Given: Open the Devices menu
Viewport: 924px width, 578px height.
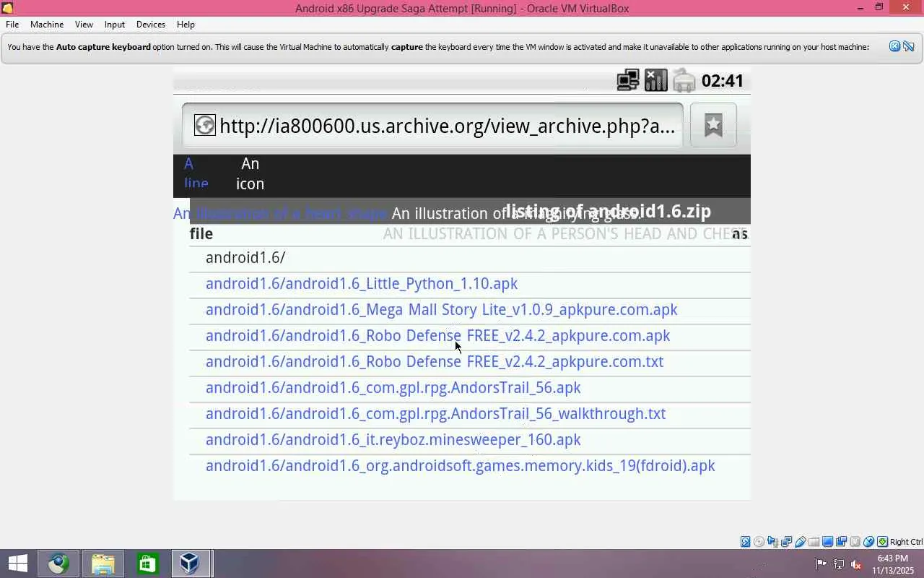Looking at the screenshot, I should click(x=151, y=25).
